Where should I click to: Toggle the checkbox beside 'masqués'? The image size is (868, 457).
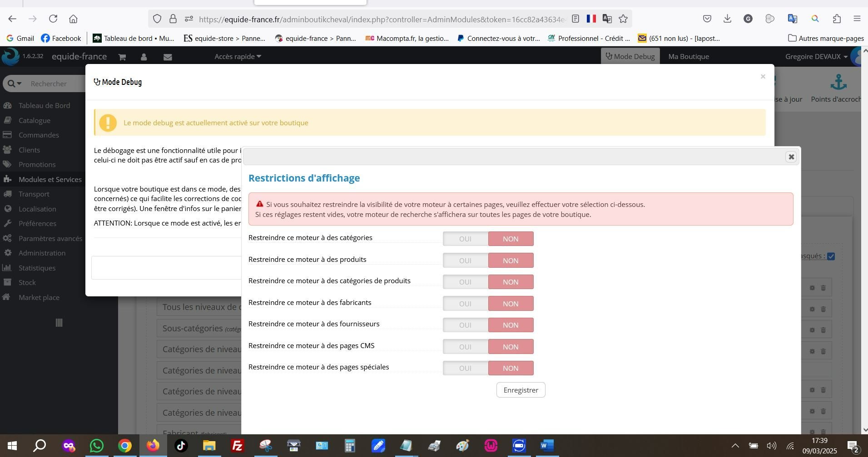tap(831, 256)
